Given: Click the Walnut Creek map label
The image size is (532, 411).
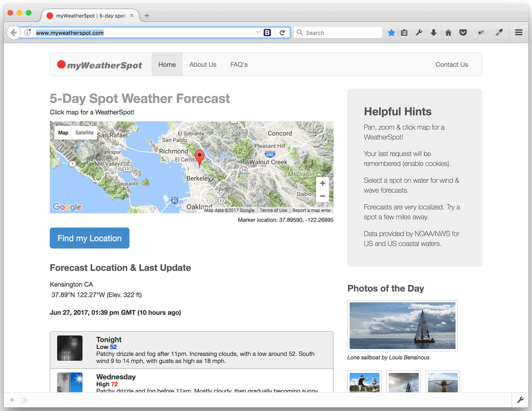Looking at the screenshot, I should point(268,162).
